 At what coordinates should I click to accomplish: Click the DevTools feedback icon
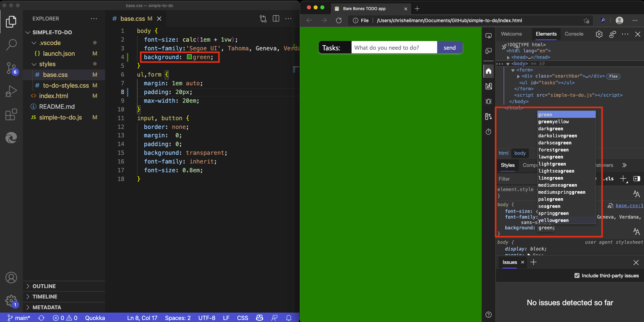pos(612,34)
